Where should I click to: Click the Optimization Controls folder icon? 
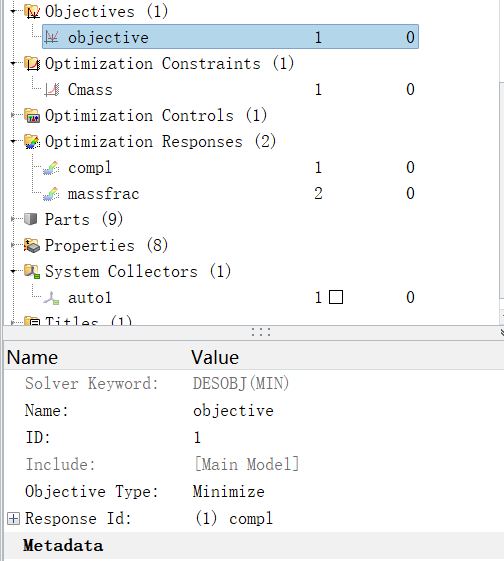coord(32,116)
